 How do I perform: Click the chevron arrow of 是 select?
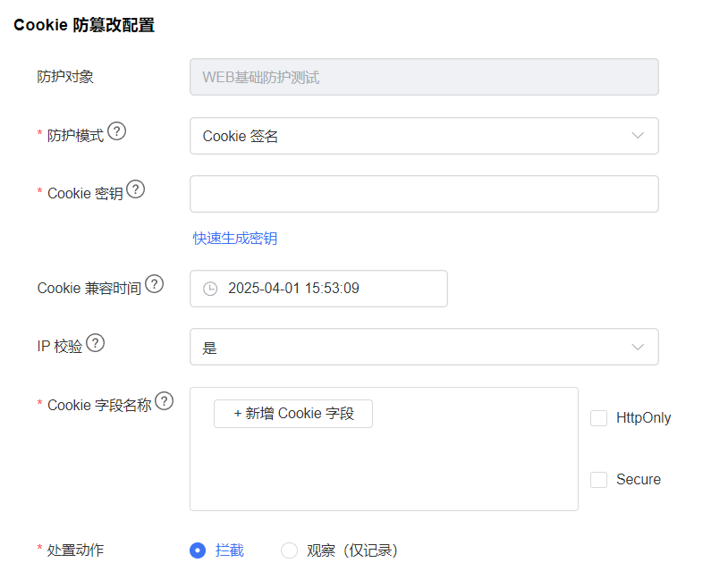tap(638, 347)
